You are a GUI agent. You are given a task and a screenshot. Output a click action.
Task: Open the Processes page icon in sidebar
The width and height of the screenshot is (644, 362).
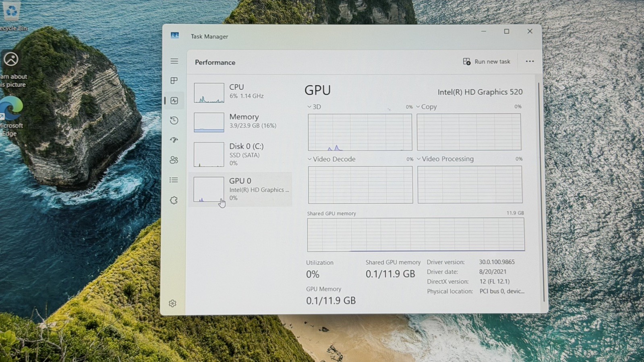pos(174,80)
